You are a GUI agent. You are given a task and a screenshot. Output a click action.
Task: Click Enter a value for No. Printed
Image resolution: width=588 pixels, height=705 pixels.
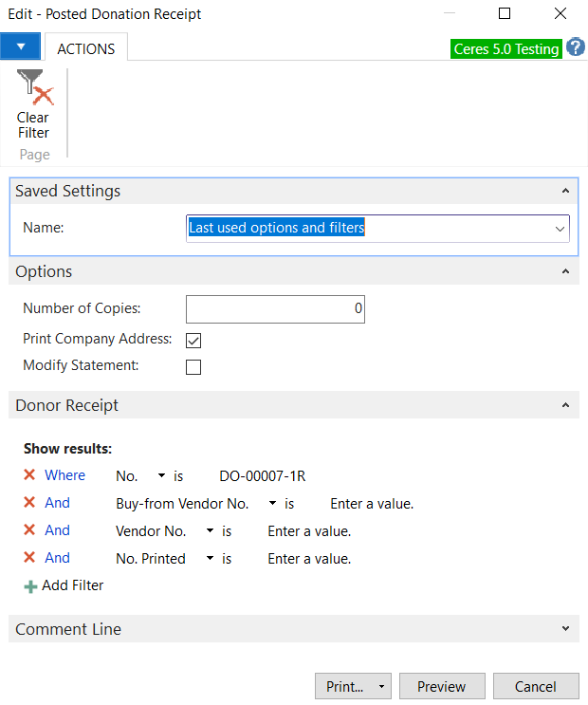point(309,559)
